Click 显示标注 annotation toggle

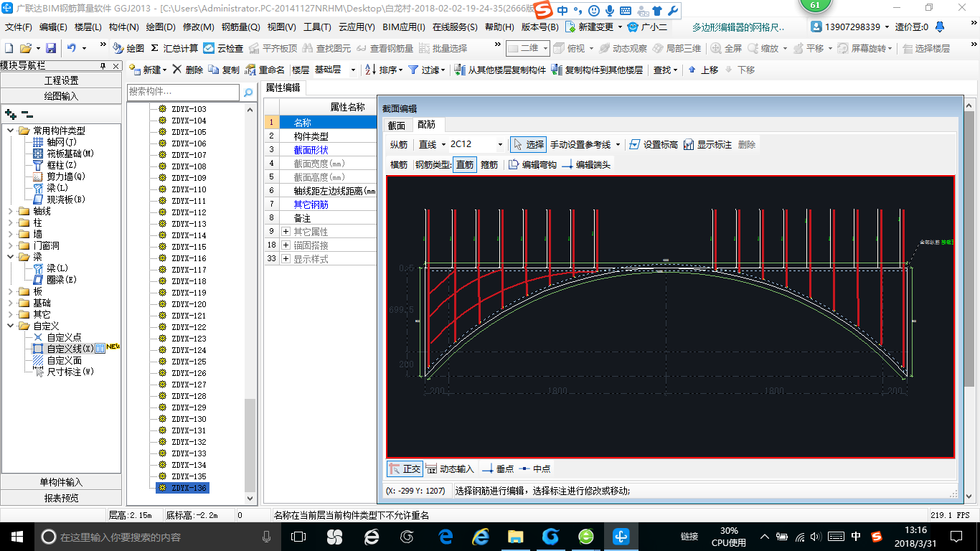click(707, 144)
